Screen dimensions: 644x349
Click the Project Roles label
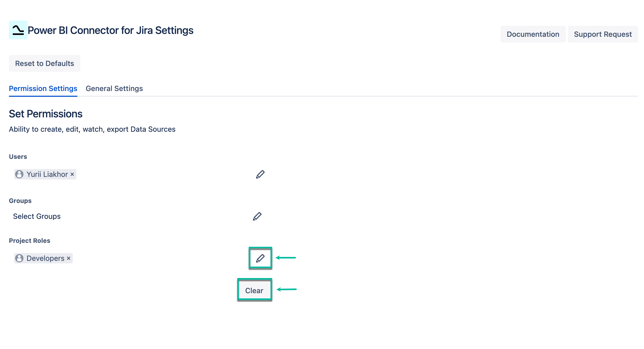pos(29,240)
